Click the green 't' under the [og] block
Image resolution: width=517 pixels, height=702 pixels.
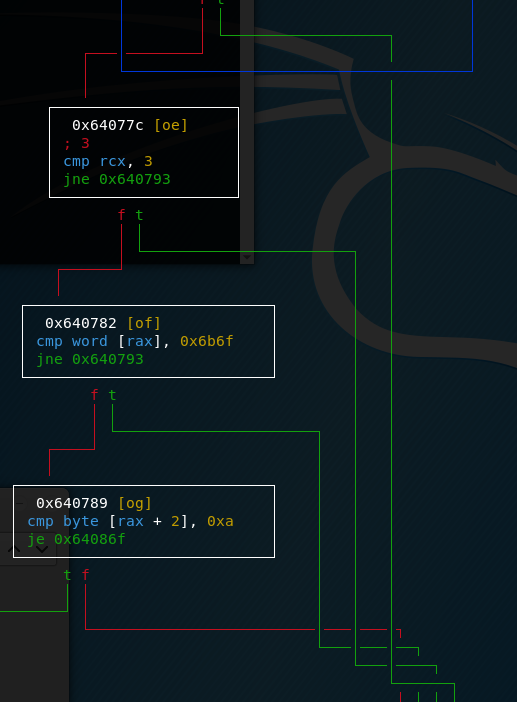pos(67,575)
